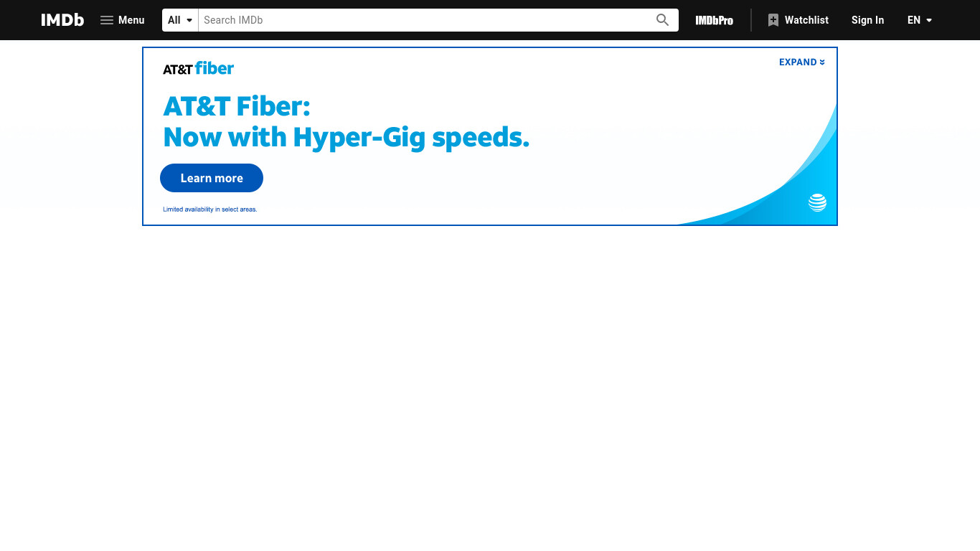Open the hamburger Menu icon
This screenshot has height=551, width=980.
(x=107, y=20)
